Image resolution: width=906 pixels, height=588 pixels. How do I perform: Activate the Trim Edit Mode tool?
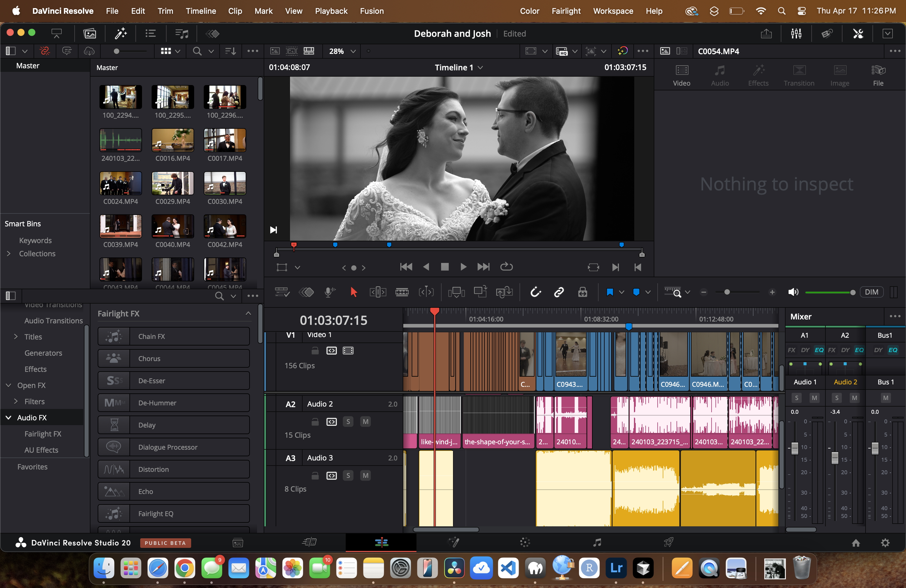point(377,292)
